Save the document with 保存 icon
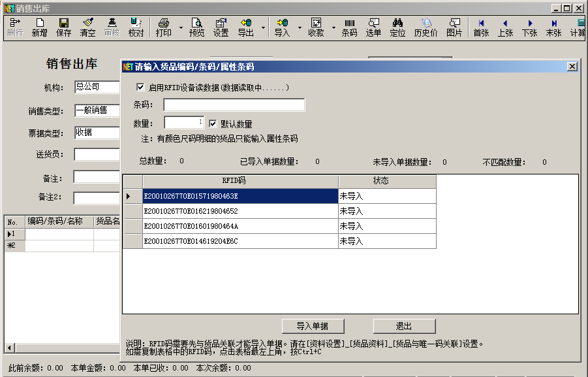 click(63, 27)
